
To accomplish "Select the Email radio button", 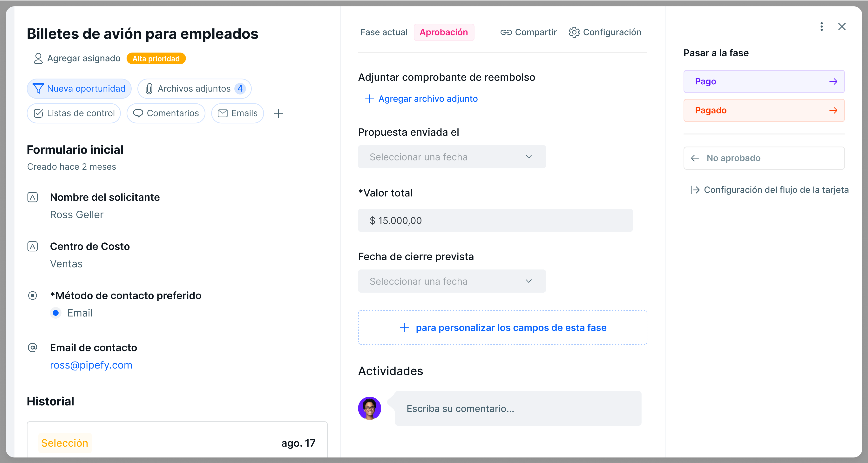I will [56, 313].
